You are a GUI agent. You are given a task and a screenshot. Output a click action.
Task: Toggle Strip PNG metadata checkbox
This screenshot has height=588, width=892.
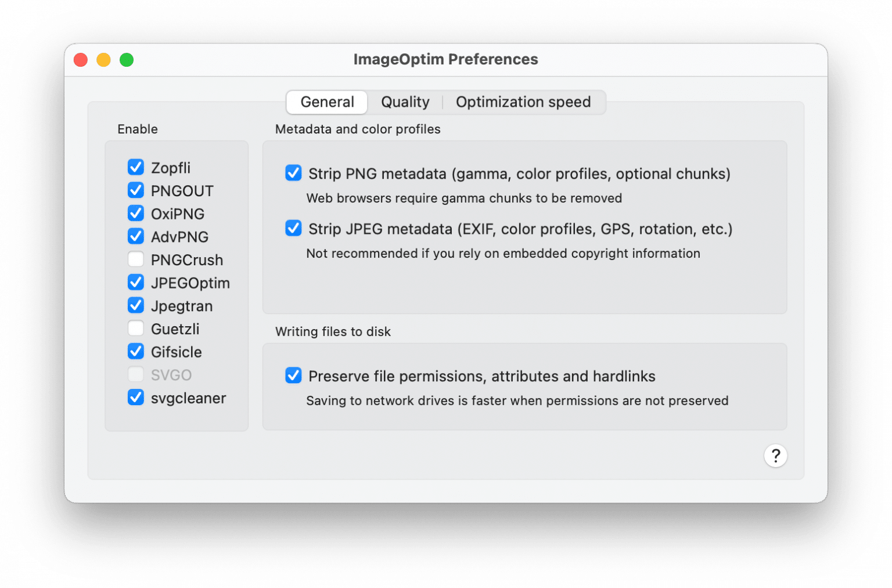coord(293,173)
